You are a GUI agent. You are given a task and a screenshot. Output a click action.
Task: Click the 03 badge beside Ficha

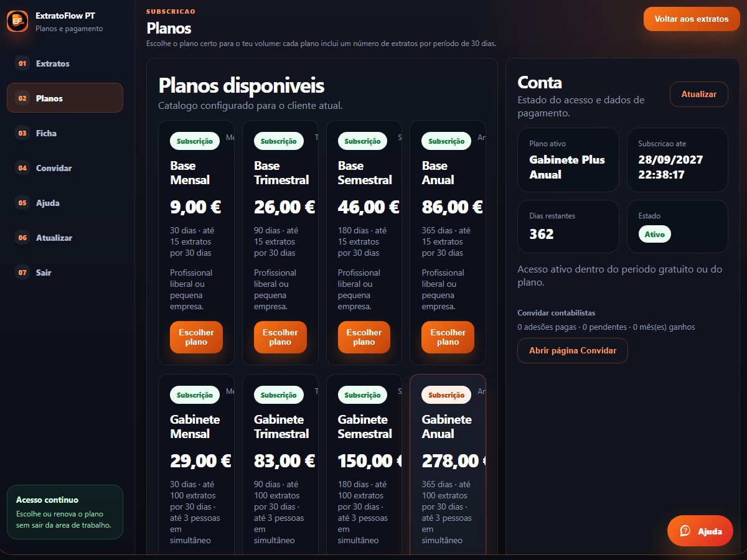point(22,133)
